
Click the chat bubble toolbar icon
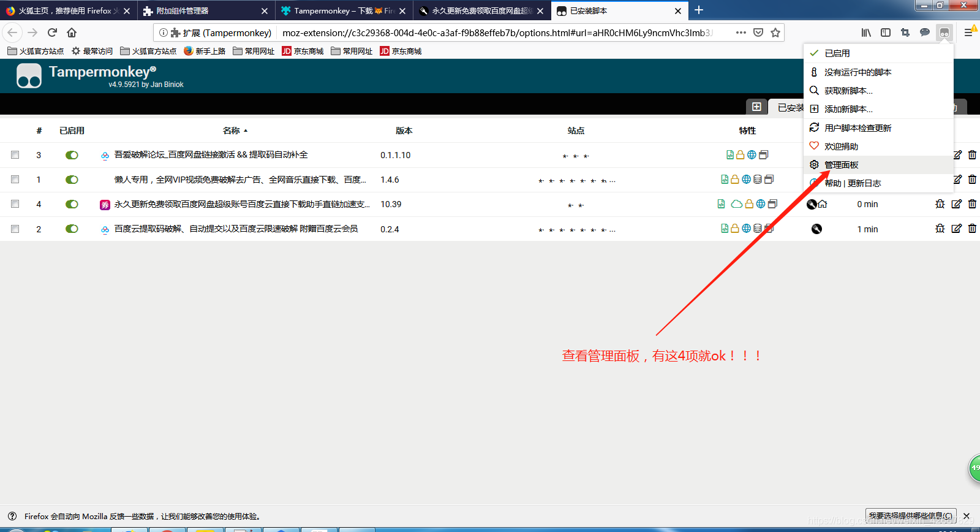[x=925, y=32]
